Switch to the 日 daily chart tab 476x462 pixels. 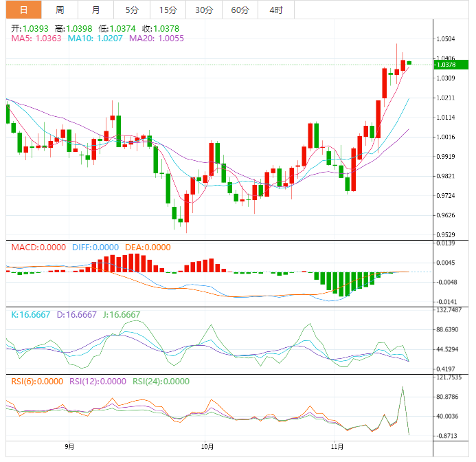[x=24, y=10]
